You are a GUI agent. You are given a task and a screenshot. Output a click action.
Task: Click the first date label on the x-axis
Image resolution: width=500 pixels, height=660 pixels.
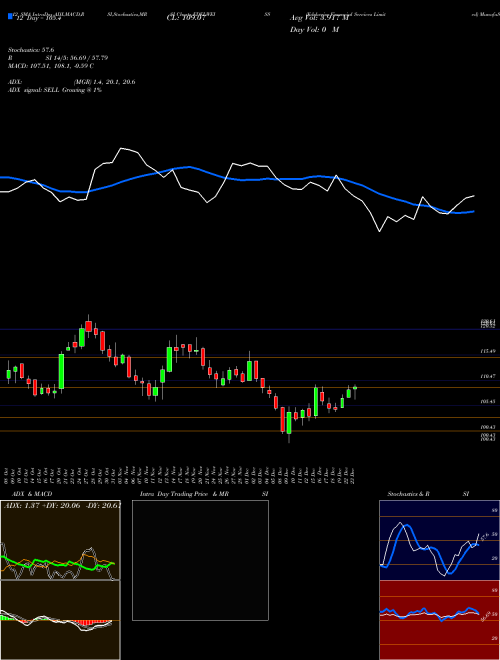click(x=8, y=475)
